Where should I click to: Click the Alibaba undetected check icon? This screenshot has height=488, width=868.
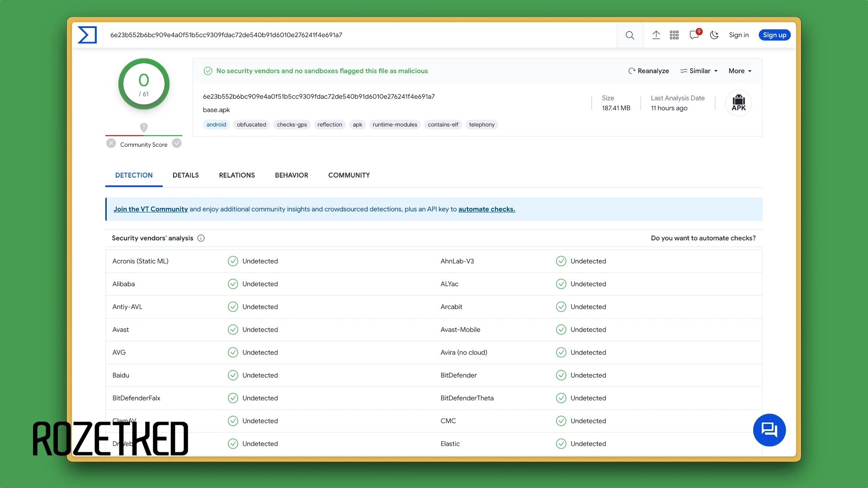pos(233,284)
